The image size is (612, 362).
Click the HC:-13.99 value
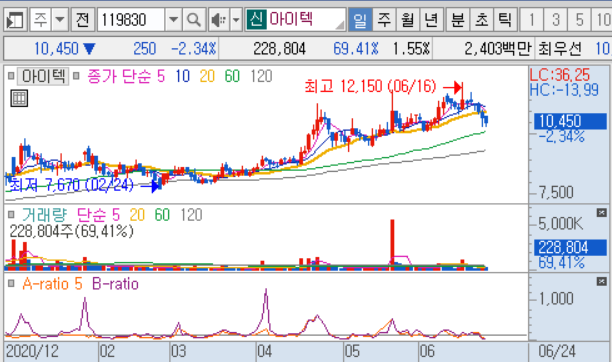pyautogui.click(x=564, y=90)
